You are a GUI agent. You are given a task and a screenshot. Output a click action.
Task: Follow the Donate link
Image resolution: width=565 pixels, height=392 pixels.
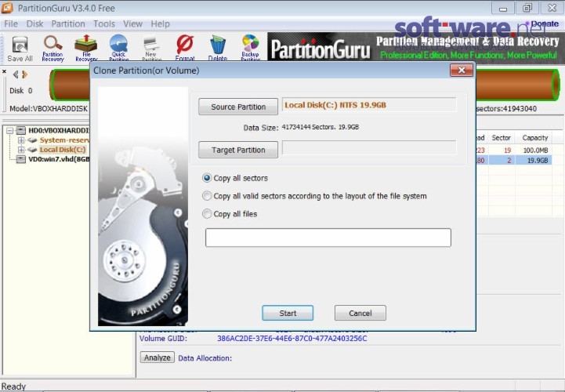(x=545, y=24)
